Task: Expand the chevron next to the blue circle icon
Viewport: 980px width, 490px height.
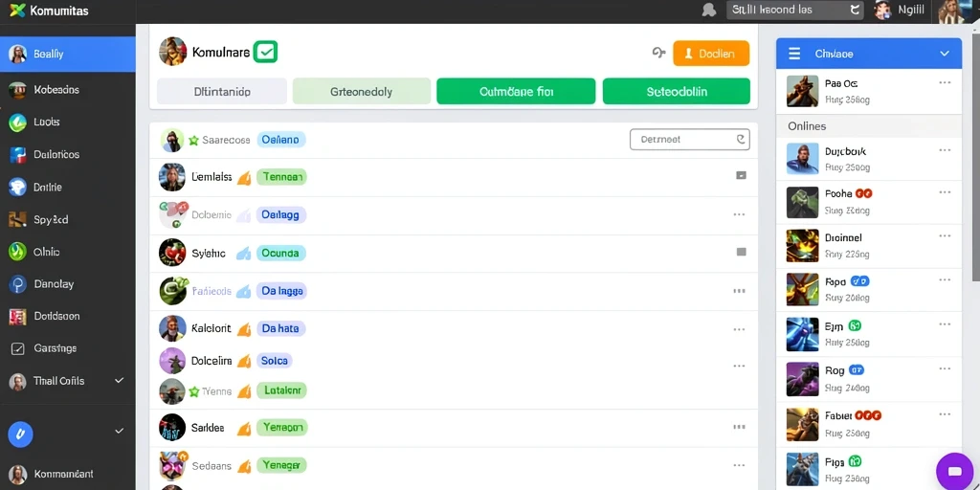Action: pos(119,431)
